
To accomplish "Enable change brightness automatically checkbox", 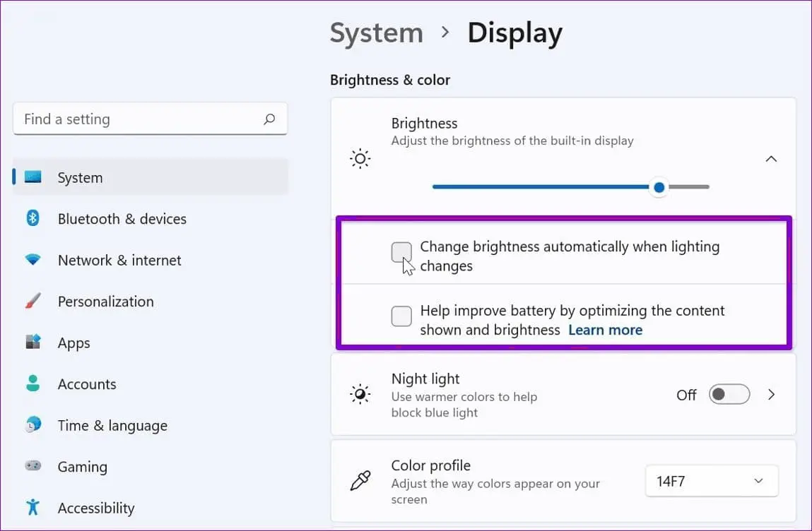I will tap(401, 252).
